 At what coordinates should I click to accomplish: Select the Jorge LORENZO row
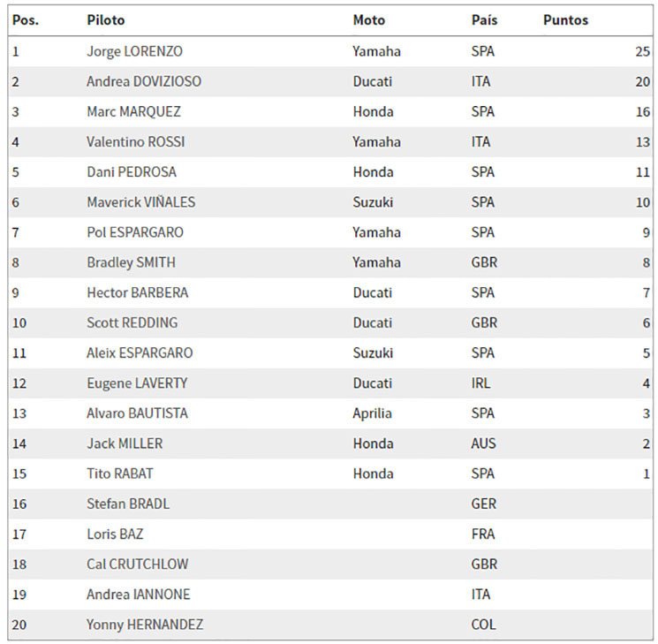330,51
